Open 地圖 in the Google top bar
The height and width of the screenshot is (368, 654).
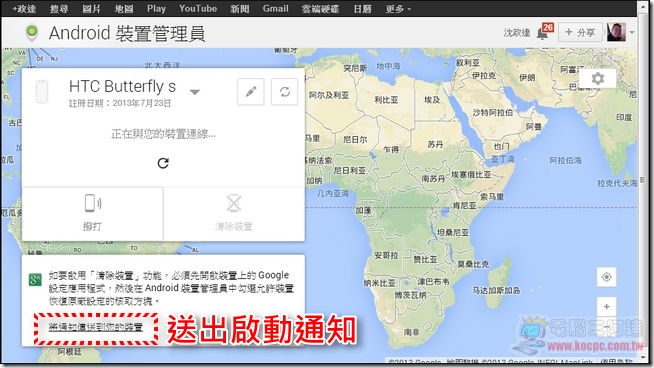(x=124, y=9)
